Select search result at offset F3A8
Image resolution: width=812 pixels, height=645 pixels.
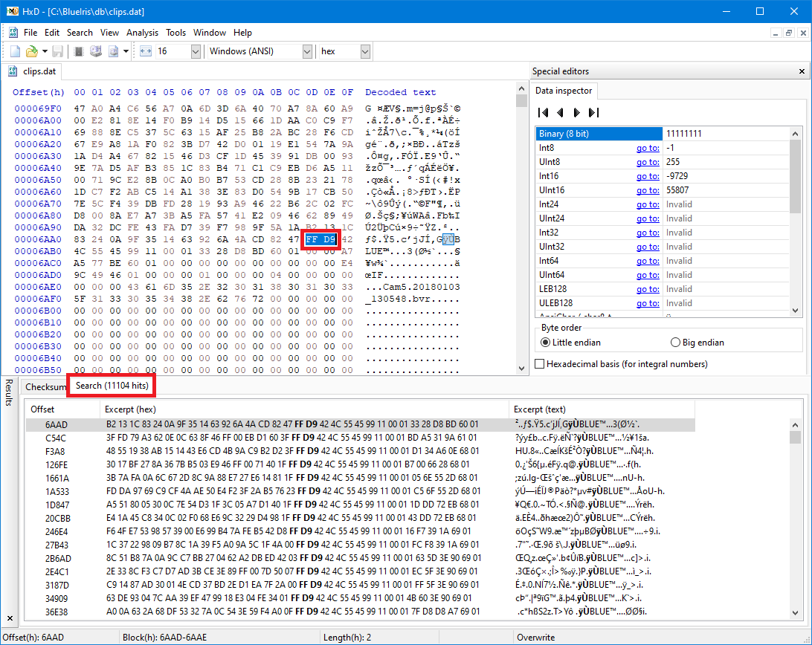click(x=361, y=451)
